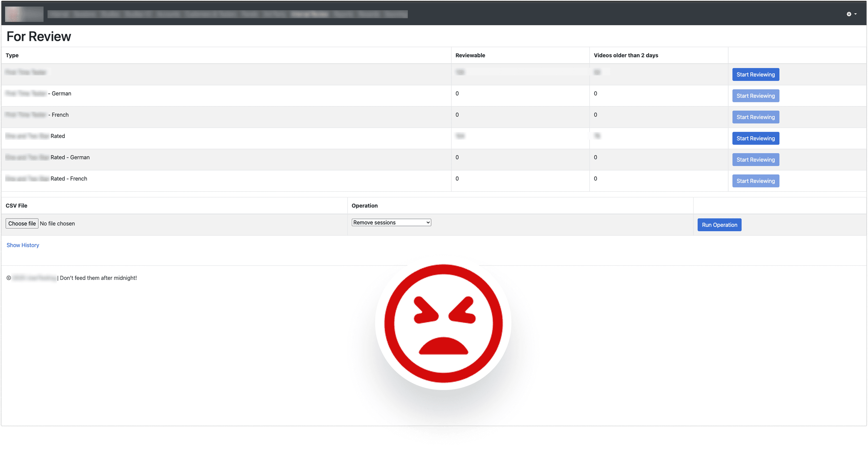The image size is (868, 452).
Task: Start Reviewing the 'Rated - German' row
Action: tap(756, 159)
